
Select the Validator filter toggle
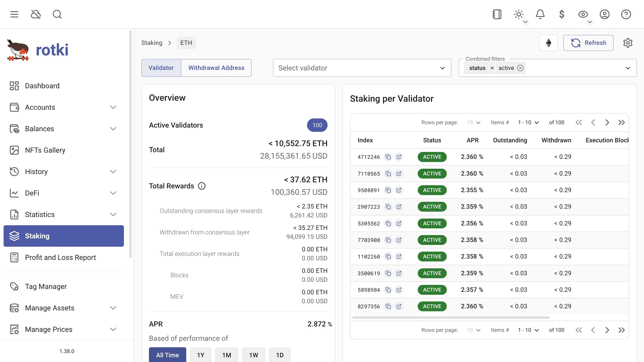click(x=161, y=68)
